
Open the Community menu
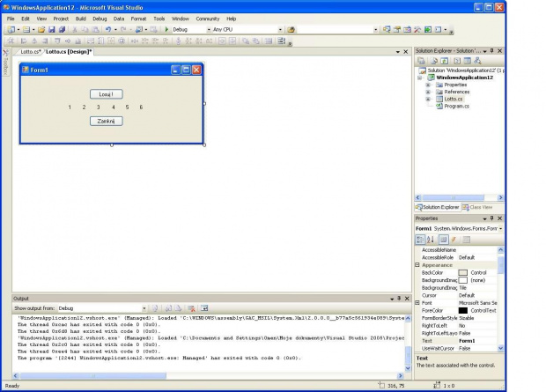(x=208, y=18)
